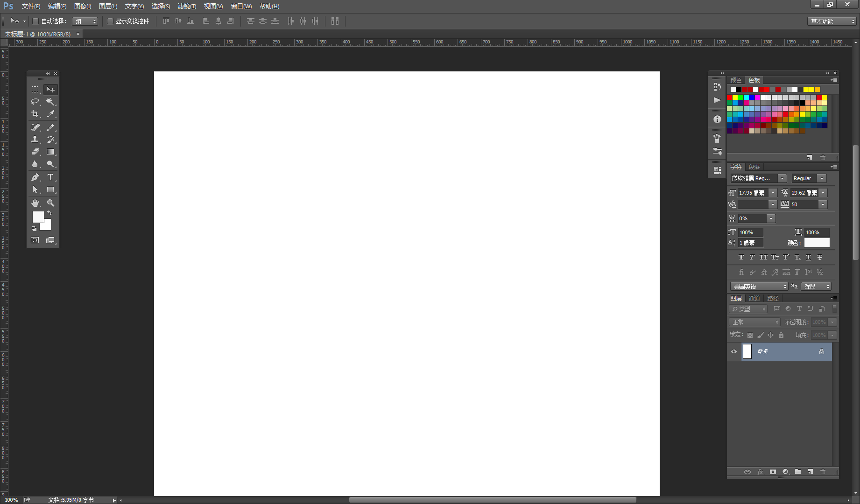This screenshot has width=860, height=504.
Task: Click the tracking value field showing 50
Action: pyautogui.click(x=804, y=204)
